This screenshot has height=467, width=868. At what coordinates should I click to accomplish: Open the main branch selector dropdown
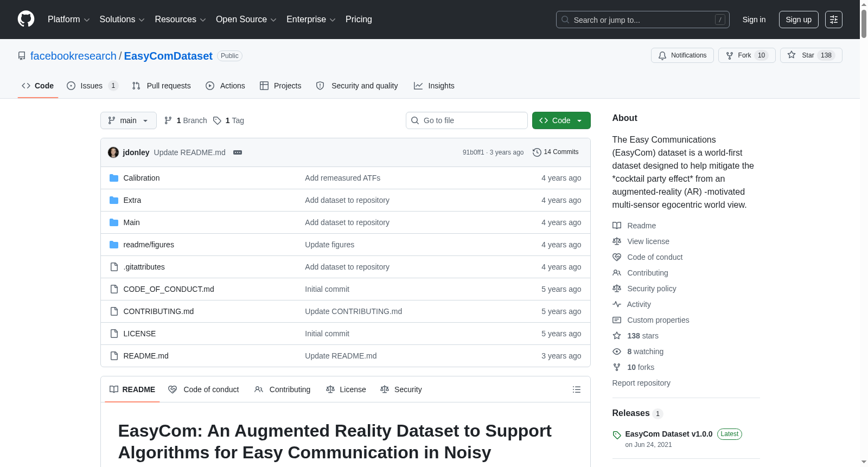coord(129,120)
